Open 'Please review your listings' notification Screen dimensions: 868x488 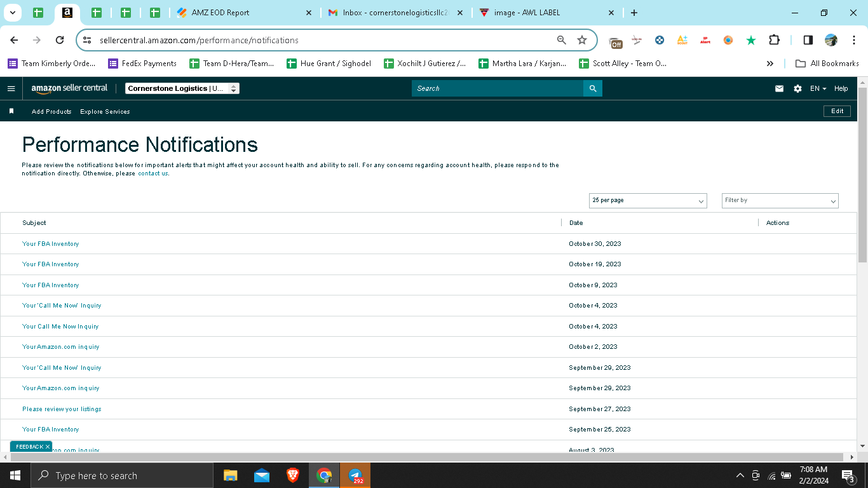[x=62, y=409]
